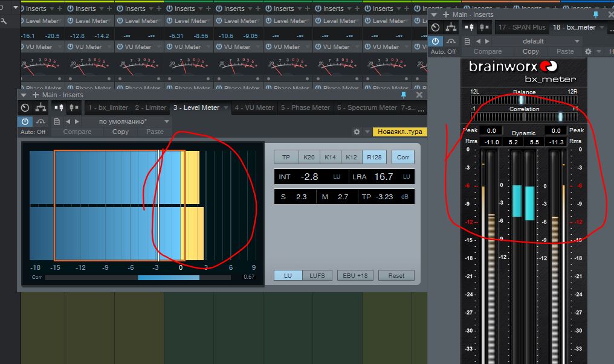This screenshot has height=364, width=614.
Task: Bypass the Level Meter plugin with its blue power button
Action: pos(25,121)
